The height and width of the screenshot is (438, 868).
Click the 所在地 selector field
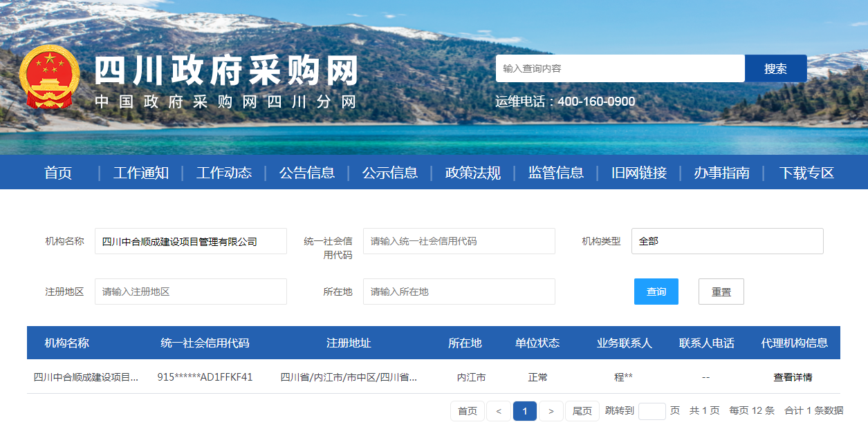click(x=459, y=292)
